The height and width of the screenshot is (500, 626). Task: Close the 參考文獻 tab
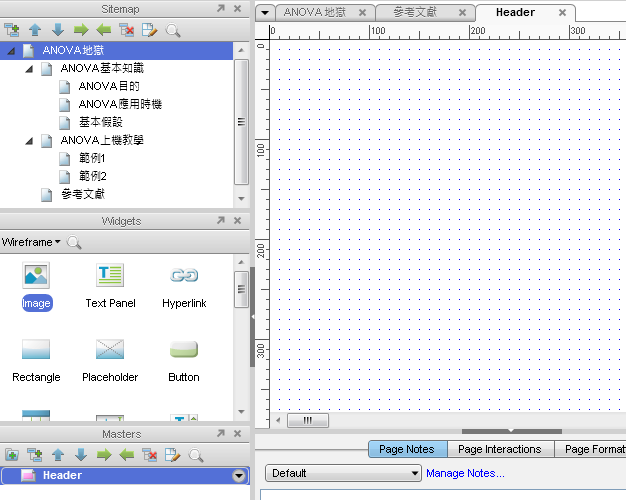click(462, 13)
